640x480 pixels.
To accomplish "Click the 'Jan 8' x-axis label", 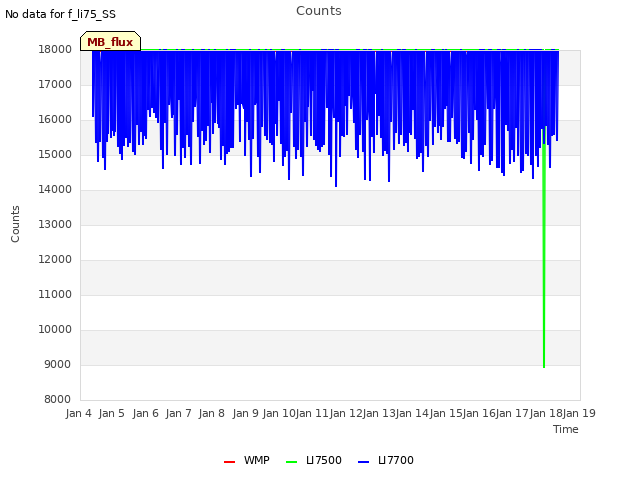I will [212, 413].
